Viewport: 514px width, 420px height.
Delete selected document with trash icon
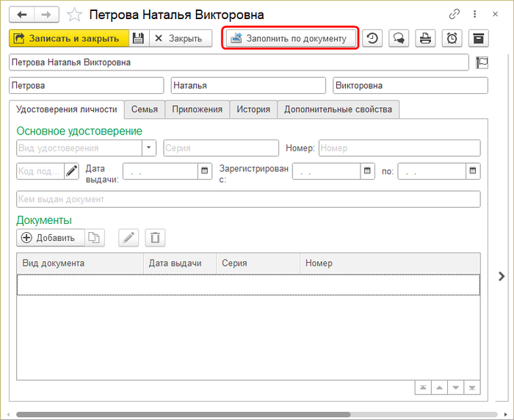[155, 237]
